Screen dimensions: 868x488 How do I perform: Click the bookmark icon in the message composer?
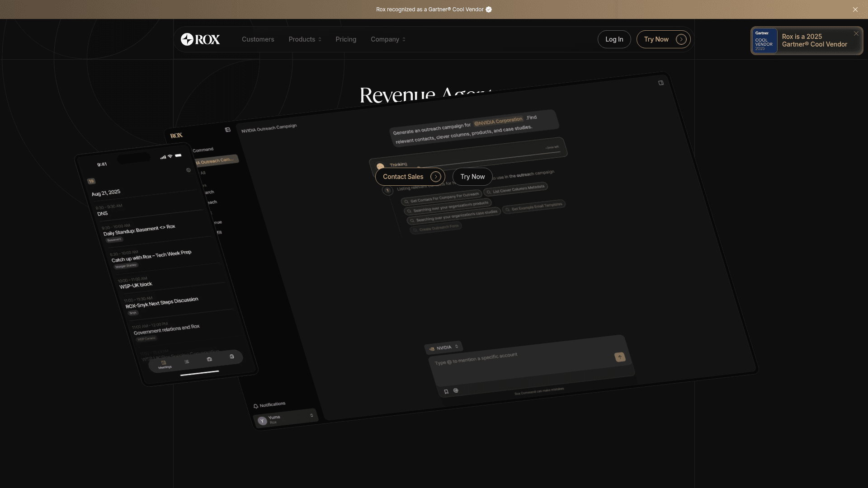coord(446,391)
